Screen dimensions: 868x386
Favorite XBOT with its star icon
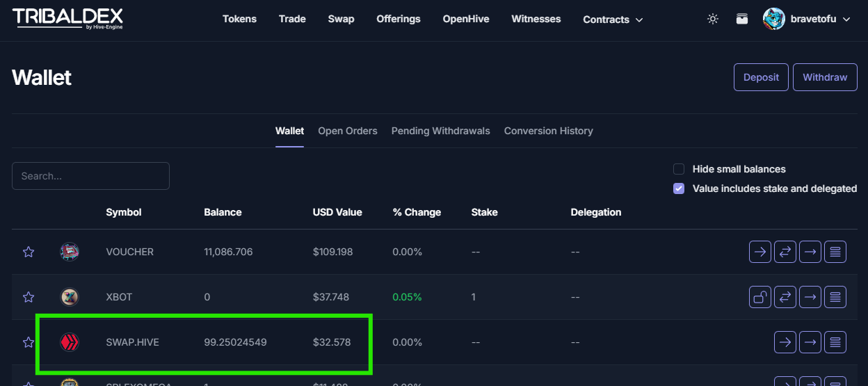pos(29,297)
